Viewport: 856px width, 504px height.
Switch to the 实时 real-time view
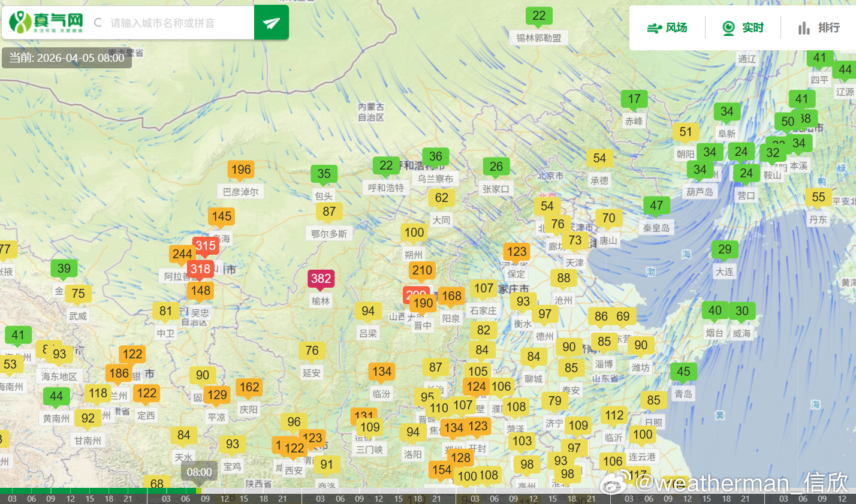[x=743, y=28]
